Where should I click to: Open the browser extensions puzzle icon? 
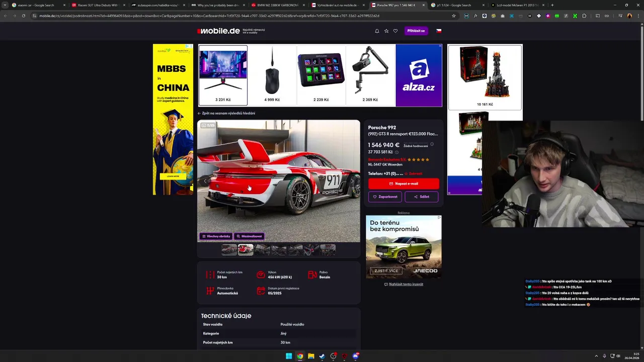(x=584, y=16)
